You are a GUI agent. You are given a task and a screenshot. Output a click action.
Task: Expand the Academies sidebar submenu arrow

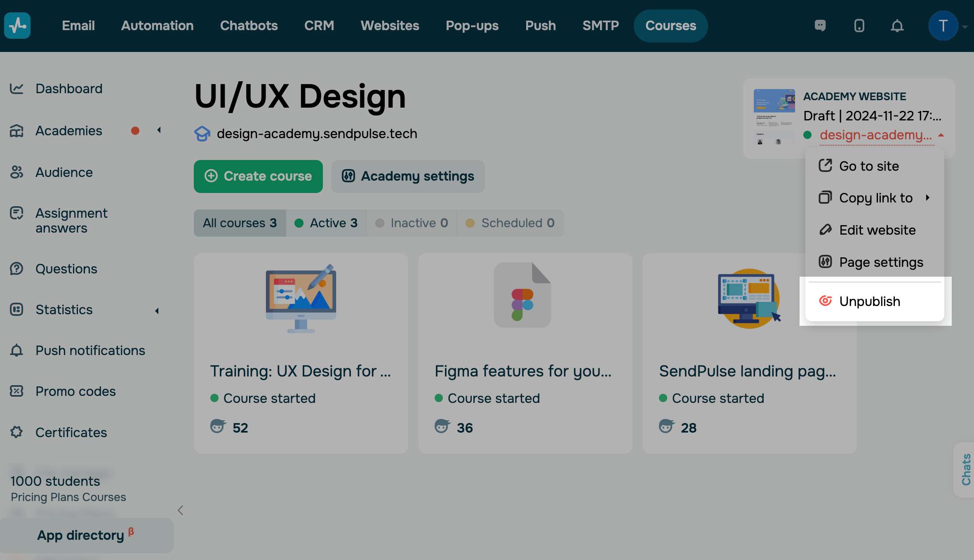pos(159,130)
